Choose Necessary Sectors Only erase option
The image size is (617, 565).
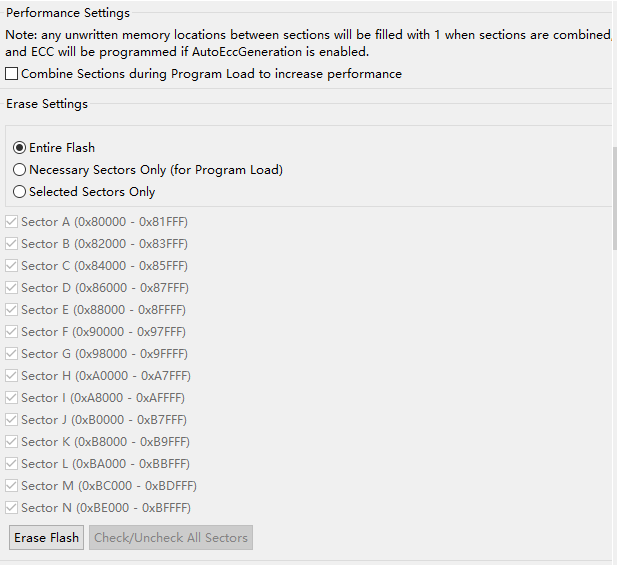(20, 170)
